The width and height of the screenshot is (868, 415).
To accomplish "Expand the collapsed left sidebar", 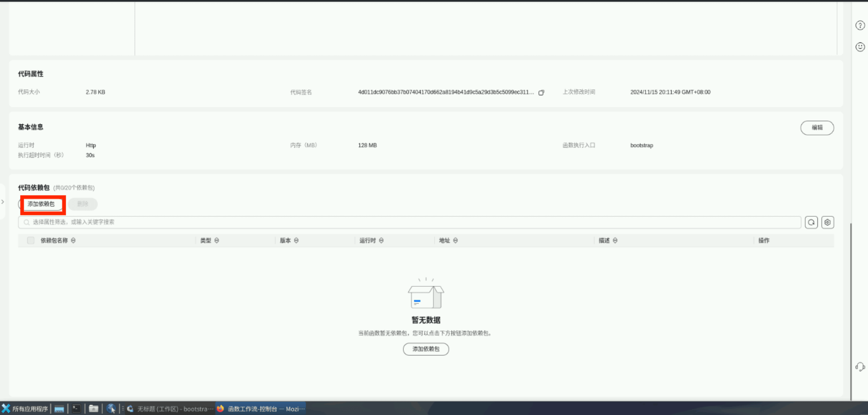I will [3, 202].
